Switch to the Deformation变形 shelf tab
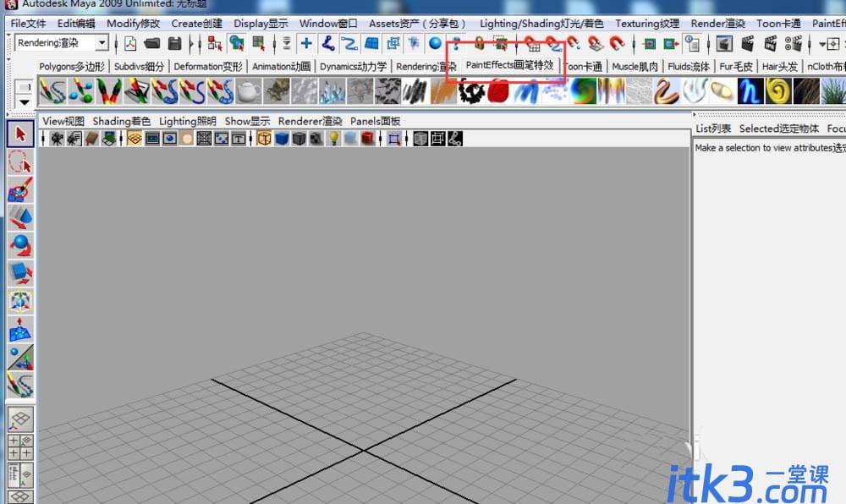This screenshot has width=846, height=504. [208, 66]
